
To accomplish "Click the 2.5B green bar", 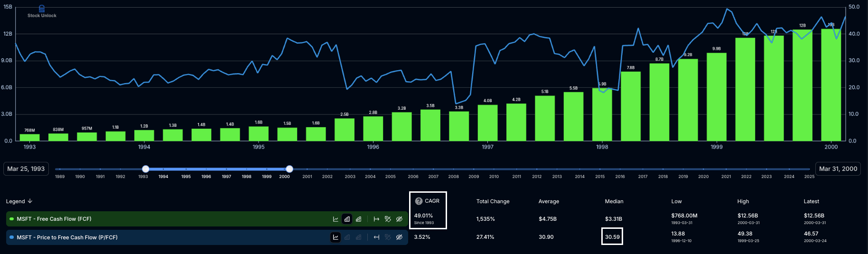I will tap(345, 130).
